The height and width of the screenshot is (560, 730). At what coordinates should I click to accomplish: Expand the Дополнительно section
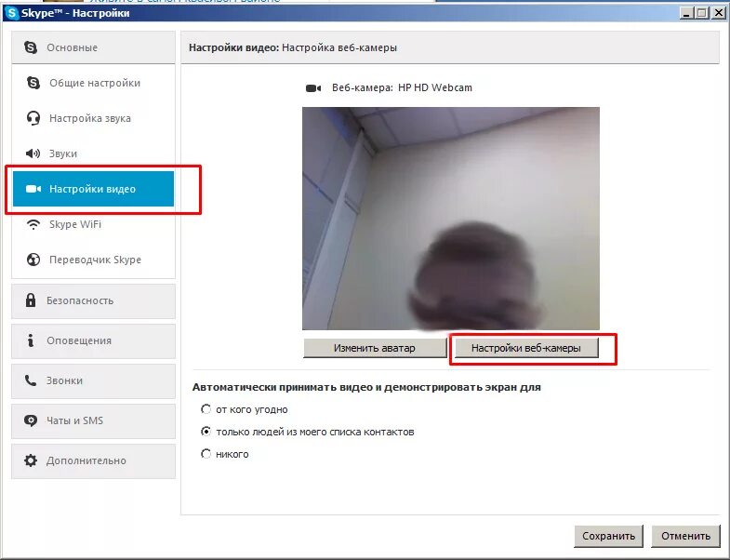[94, 461]
